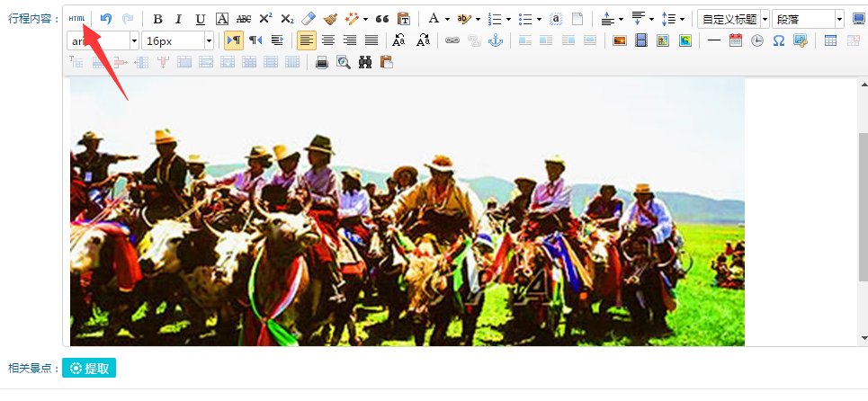Switch to HTML source view
Viewport: 868px width, 401px height.
click(77, 19)
